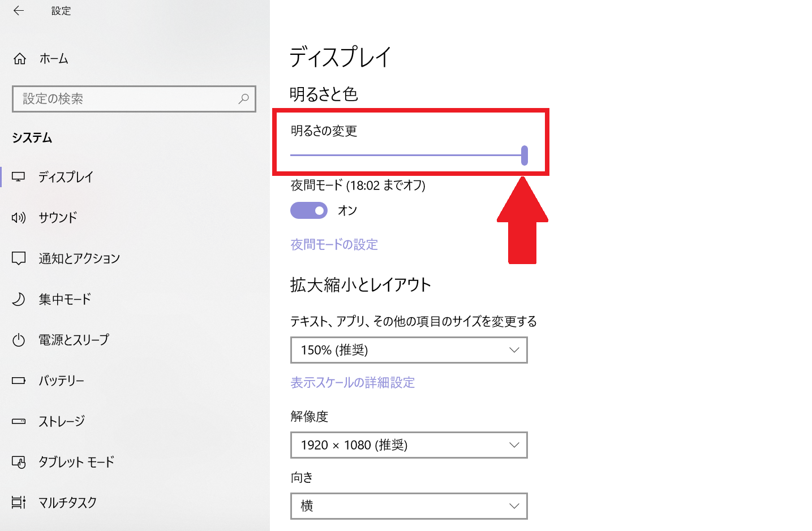812x531 pixels.
Task: Click the バッテリー icon in the sidebar
Action: tap(19, 380)
